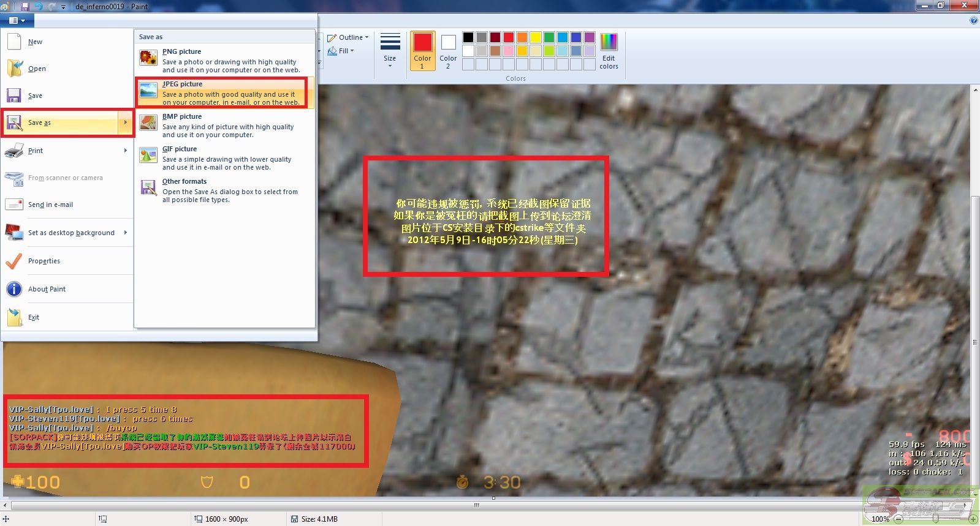Choose the GIF picture icon
This screenshot has width=980, height=526.
click(x=148, y=156)
